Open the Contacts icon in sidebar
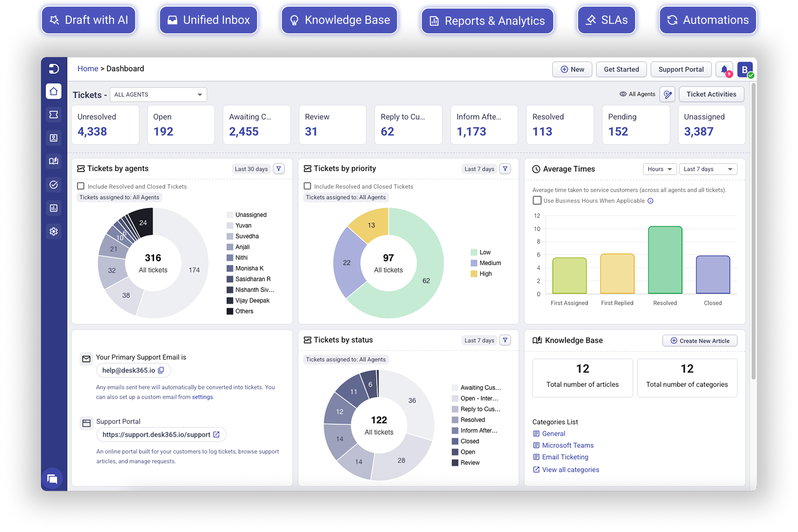 coord(54,138)
